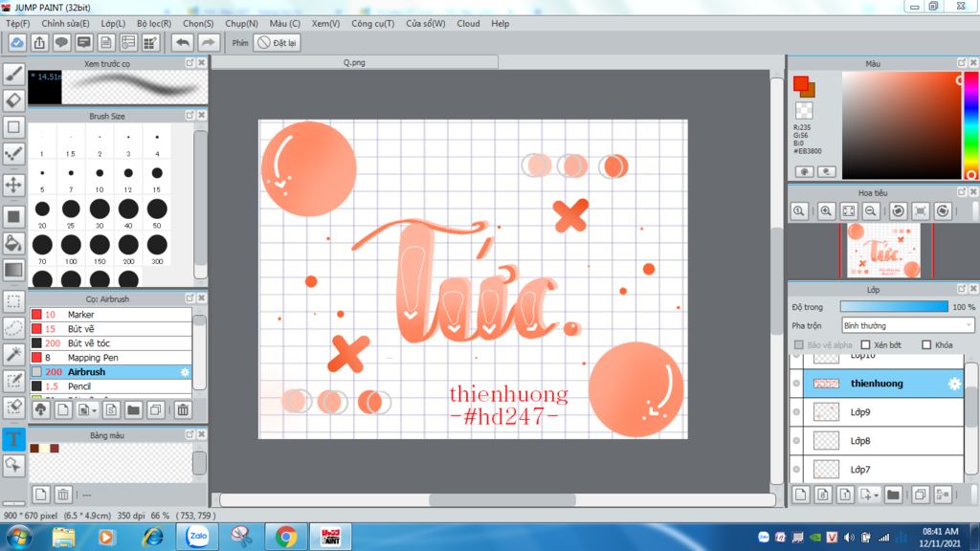Open the add-layer dropdown arrow

click(x=877, y=496)
